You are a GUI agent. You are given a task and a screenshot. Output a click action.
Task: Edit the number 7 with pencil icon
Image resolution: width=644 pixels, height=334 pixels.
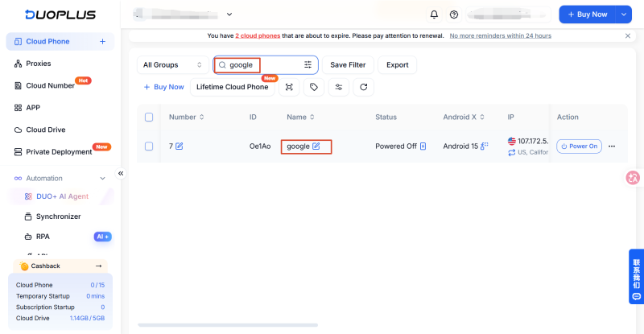(179, 146)
